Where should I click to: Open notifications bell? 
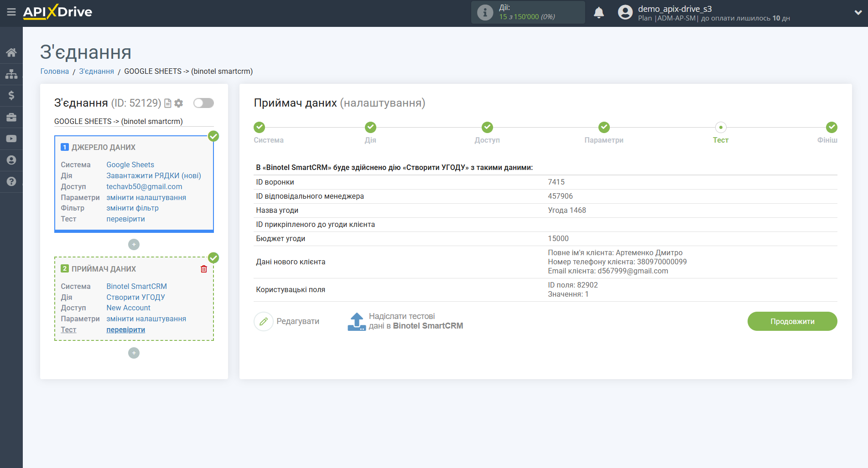(x=599, y=12)
